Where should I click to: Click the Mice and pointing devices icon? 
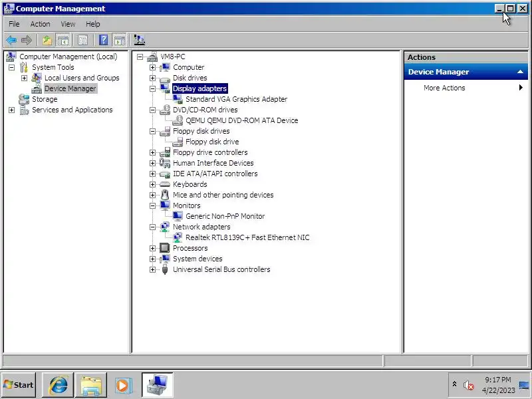click(164, 195)
